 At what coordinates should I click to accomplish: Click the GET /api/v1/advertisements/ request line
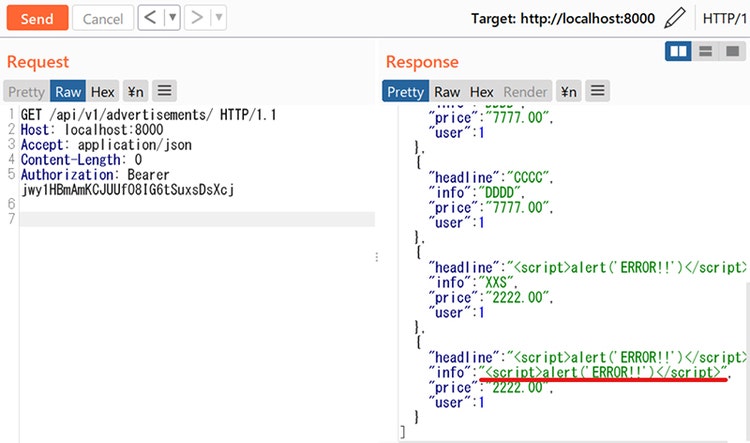pyautogui.click(x=148, y=115)
